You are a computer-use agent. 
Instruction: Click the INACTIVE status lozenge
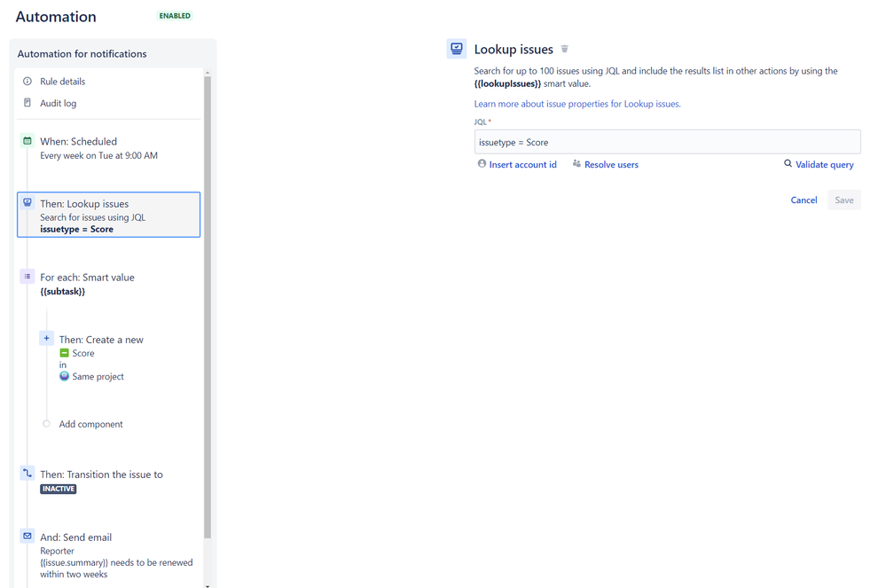tap(59, 490)
